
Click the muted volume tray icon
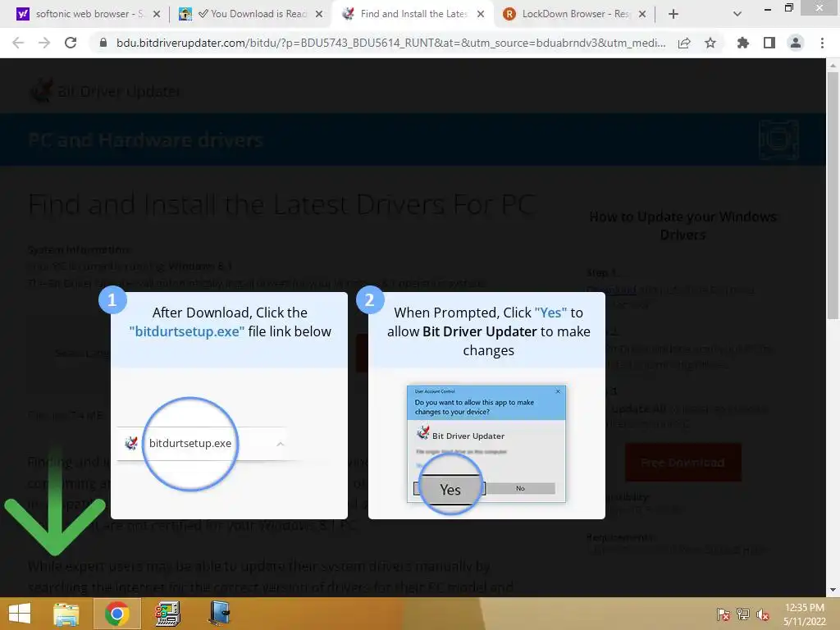point(763,614)
